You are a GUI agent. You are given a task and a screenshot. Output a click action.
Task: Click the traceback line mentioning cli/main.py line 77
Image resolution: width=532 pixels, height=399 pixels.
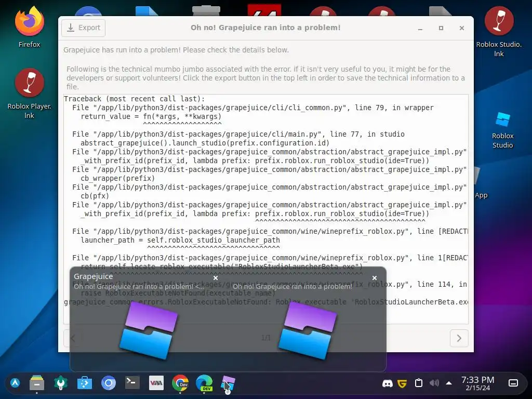[x=238, y=134]
